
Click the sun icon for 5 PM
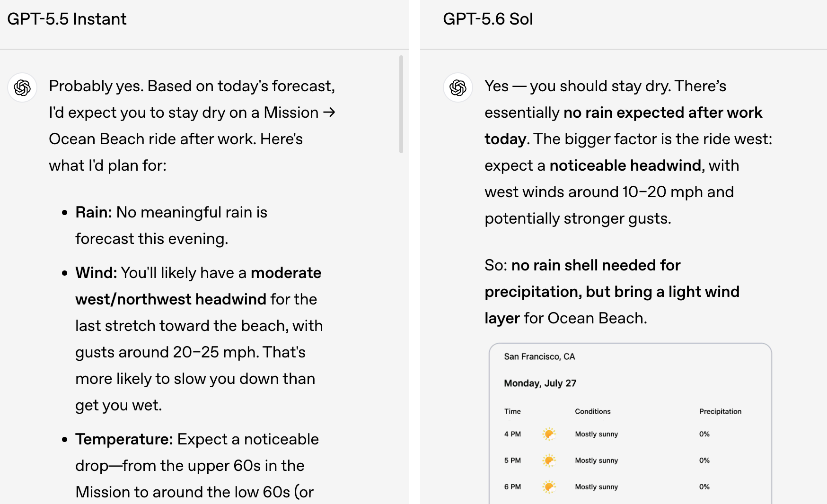[549, 461]
